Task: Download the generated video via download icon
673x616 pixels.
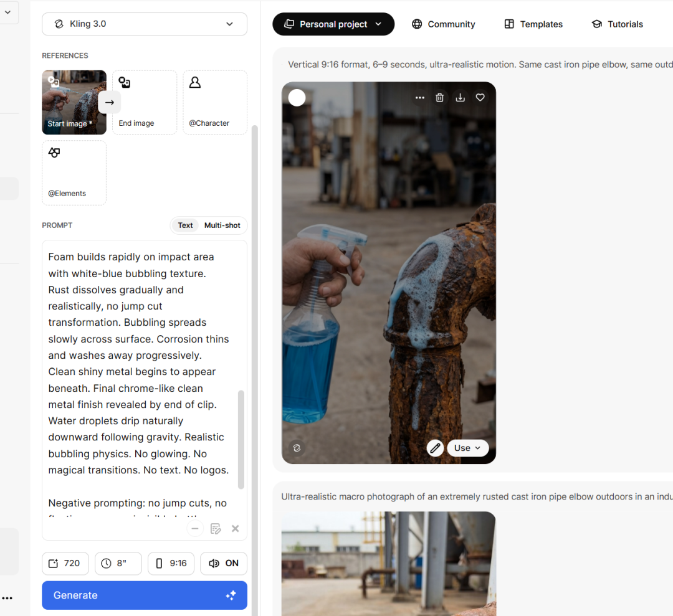Action: (x=460, y=97)
